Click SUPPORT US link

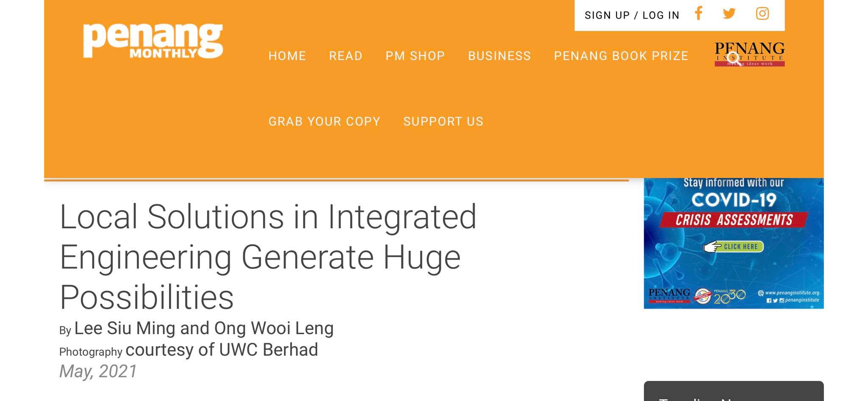(443, 122)
